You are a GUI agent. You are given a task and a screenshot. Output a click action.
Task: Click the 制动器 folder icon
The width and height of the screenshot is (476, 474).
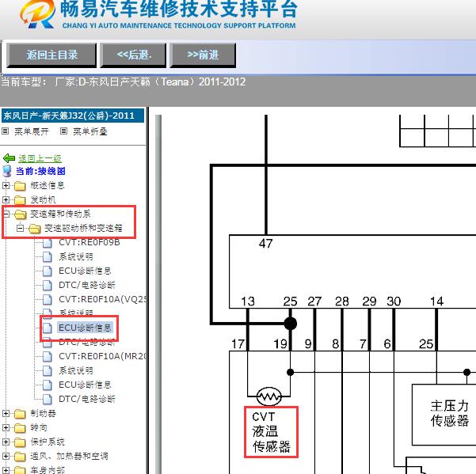coord(20,414)
